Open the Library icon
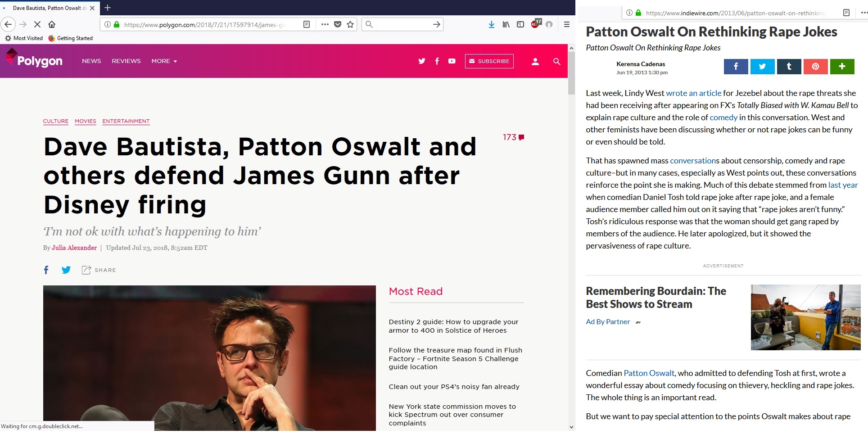This screenshot has height=443, width=868. (506, 24)
